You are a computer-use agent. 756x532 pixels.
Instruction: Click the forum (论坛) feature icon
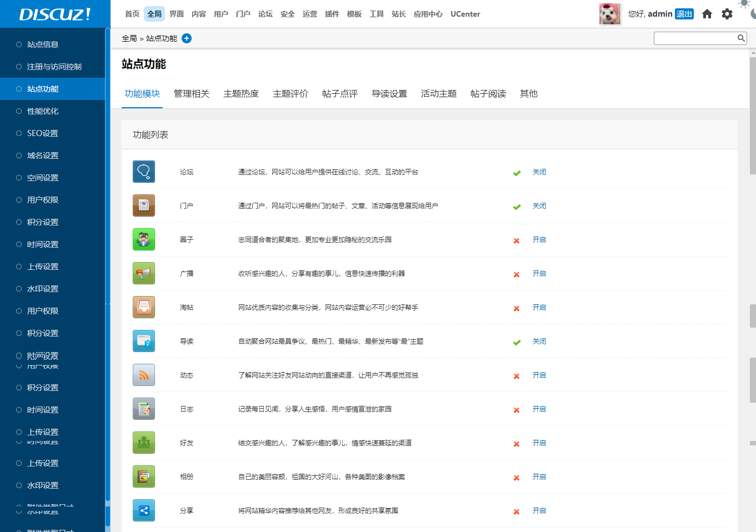tap(144, 172)
